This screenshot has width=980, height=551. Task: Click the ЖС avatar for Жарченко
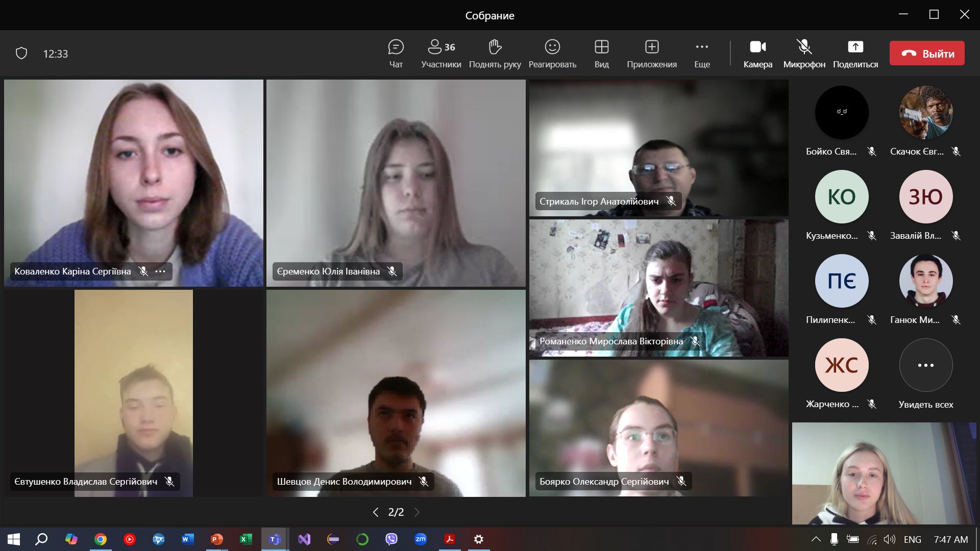point(841,365)
